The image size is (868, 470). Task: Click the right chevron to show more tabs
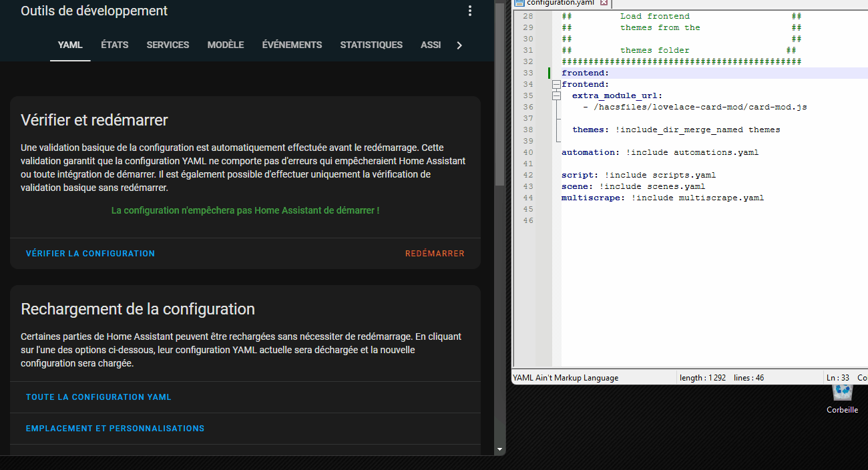[459, 45]
